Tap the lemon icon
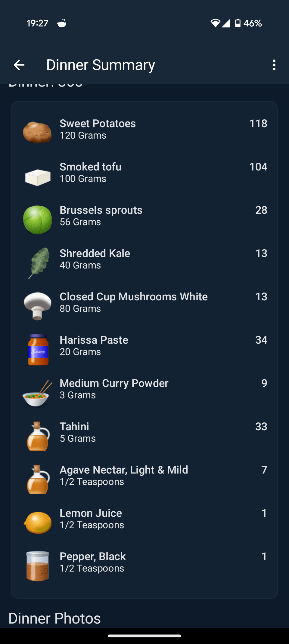Viewport: 289px width, 644px height. point(38,523)
